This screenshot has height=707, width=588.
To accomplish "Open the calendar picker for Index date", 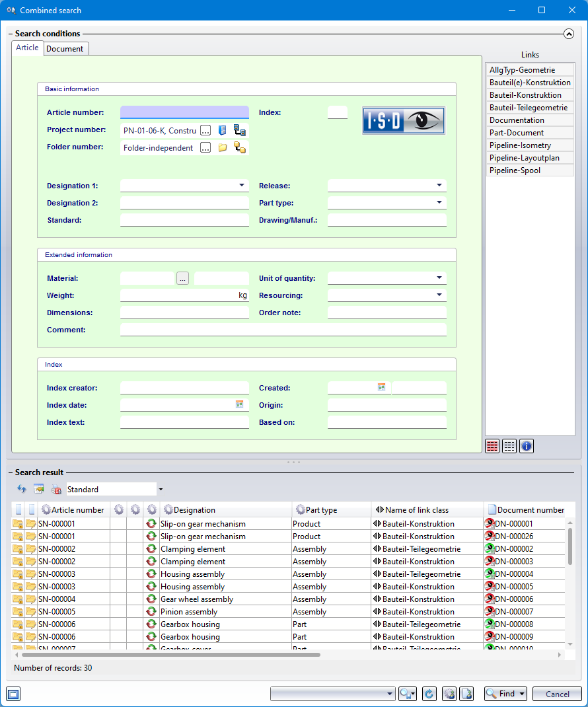I will [x=239, y=404].
